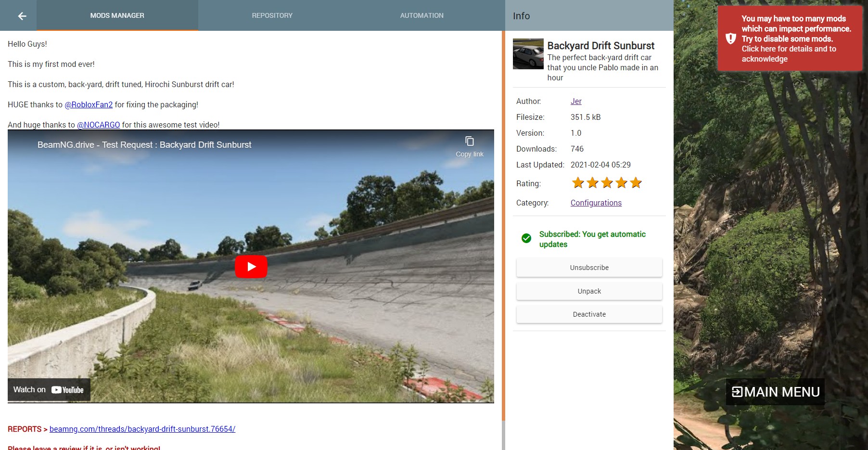
Task: Acknowledge the too many mods warning
Action: coord(790,39)
